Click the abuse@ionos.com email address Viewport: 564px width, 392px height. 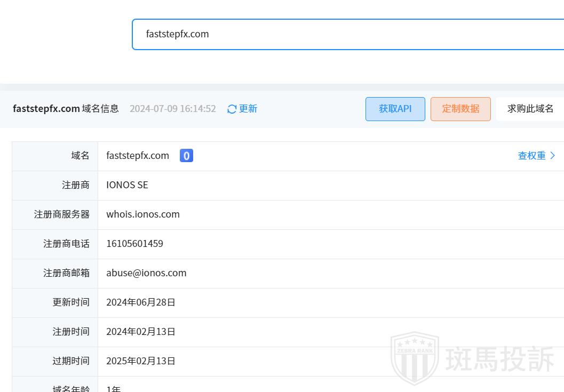pyautogui.click(x=146, y=273)
